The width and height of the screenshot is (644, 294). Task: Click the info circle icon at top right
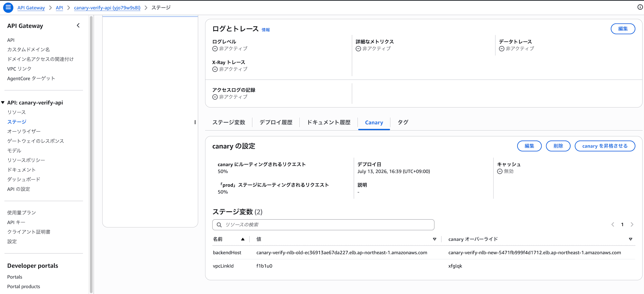[640, 7]
